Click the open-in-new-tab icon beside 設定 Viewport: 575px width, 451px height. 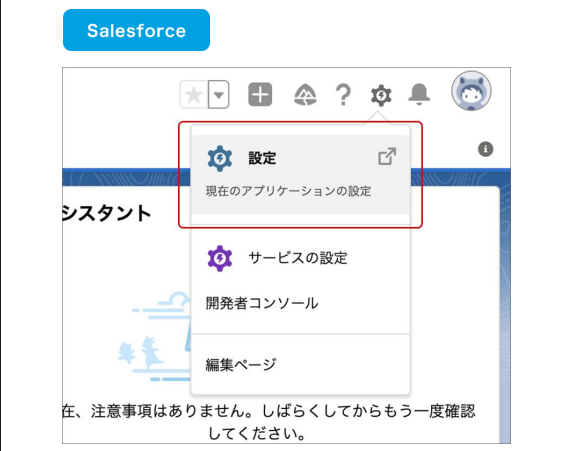387,157
